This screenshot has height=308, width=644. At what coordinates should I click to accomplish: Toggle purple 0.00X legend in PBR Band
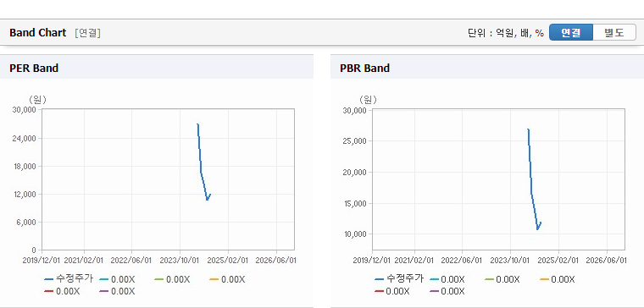(x=447, y=292)
